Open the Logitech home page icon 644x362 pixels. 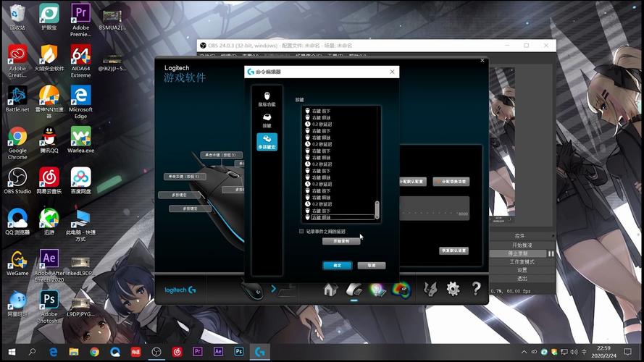point(330,290)
